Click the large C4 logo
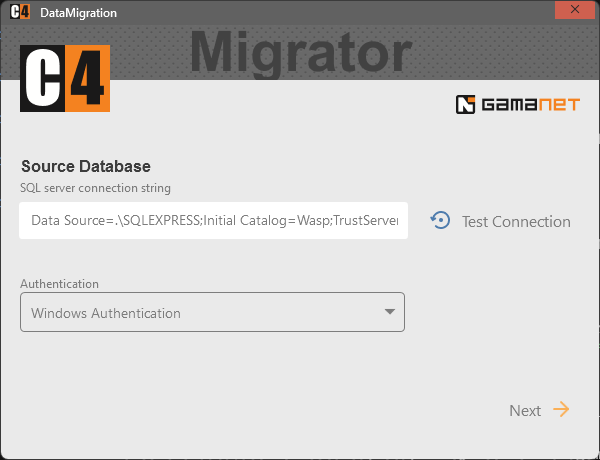This screenshot has height=460, width=600. click(x=65, y=78)
